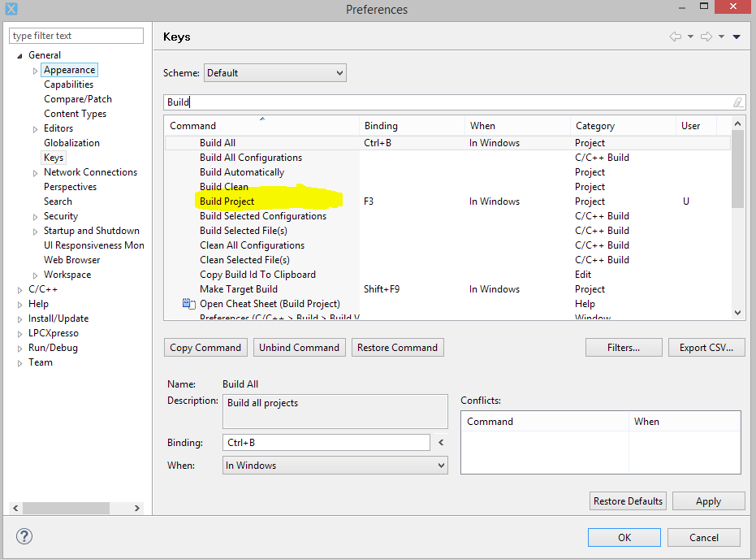756x559 pixels.
Task: Select Capabilities in the preferences tree
Action: point(68,84)
